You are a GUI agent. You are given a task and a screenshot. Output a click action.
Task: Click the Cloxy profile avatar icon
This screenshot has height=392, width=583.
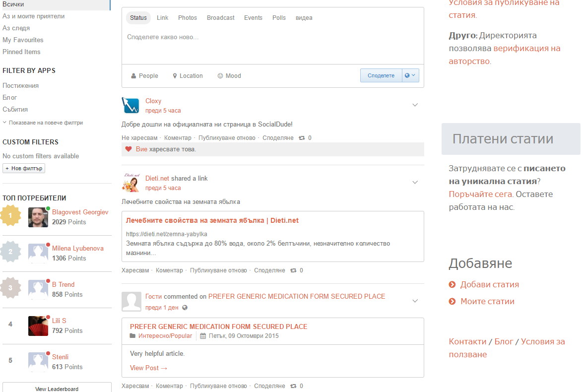[x=130, y=106]
